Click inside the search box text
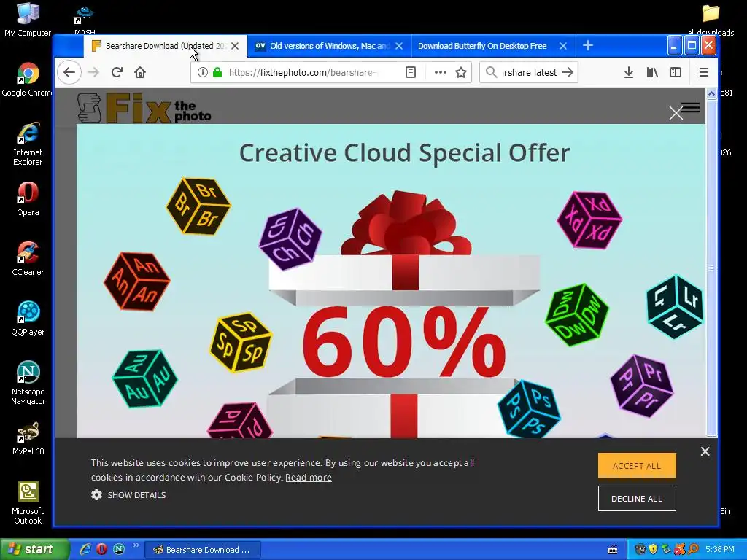The width and height of the screenshot is (747, 560). tap(529, 72)
